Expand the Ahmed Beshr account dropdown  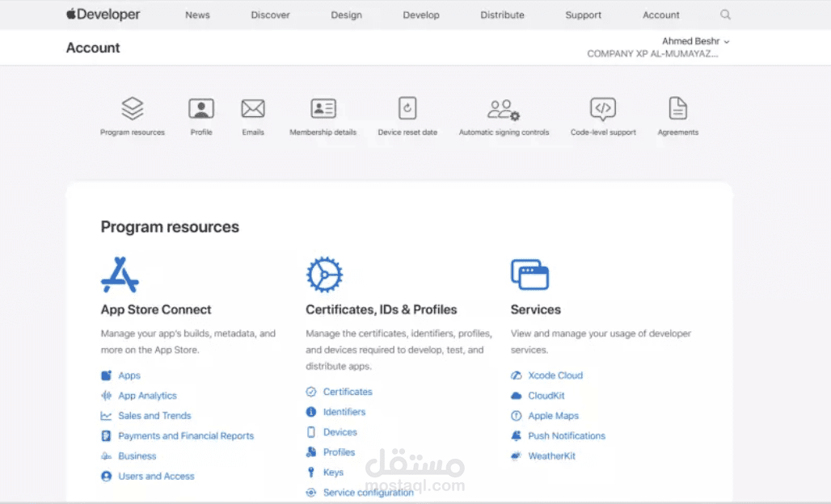click(x=695, y=41)
